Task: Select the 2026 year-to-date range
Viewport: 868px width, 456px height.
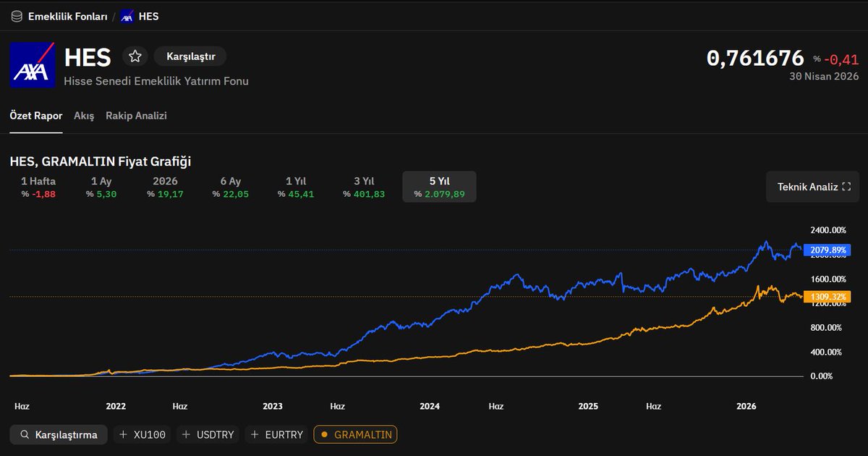Action: [x=165, y=187]
